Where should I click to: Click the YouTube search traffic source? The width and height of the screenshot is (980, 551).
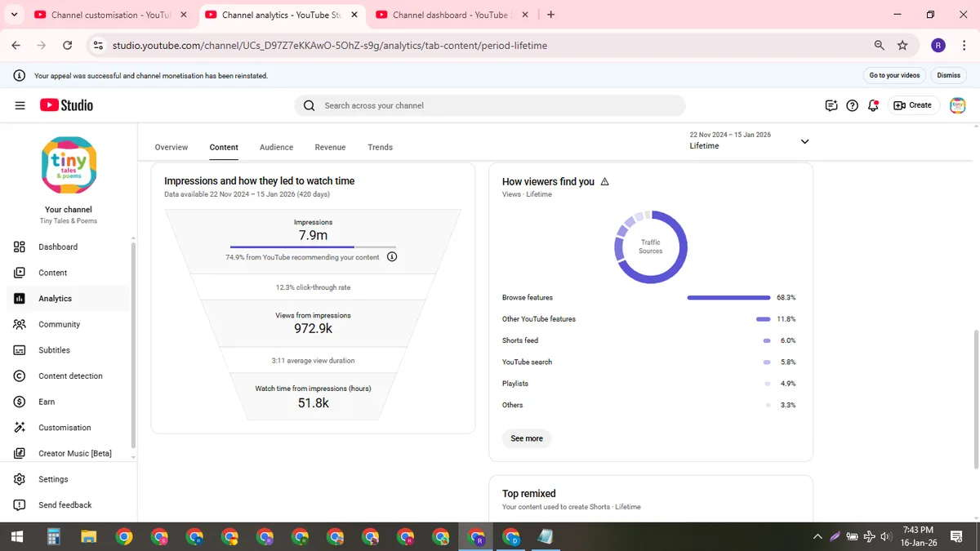pyautogui.click(x=649, y=362)
